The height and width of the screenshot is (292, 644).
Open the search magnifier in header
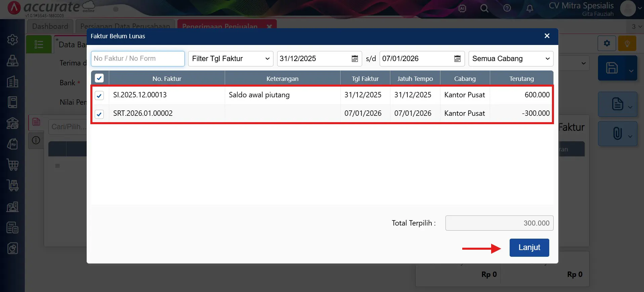(484, 8)
